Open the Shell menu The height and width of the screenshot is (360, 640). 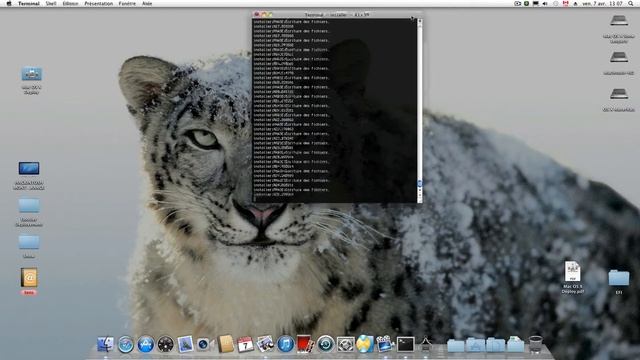click(51, 3)
